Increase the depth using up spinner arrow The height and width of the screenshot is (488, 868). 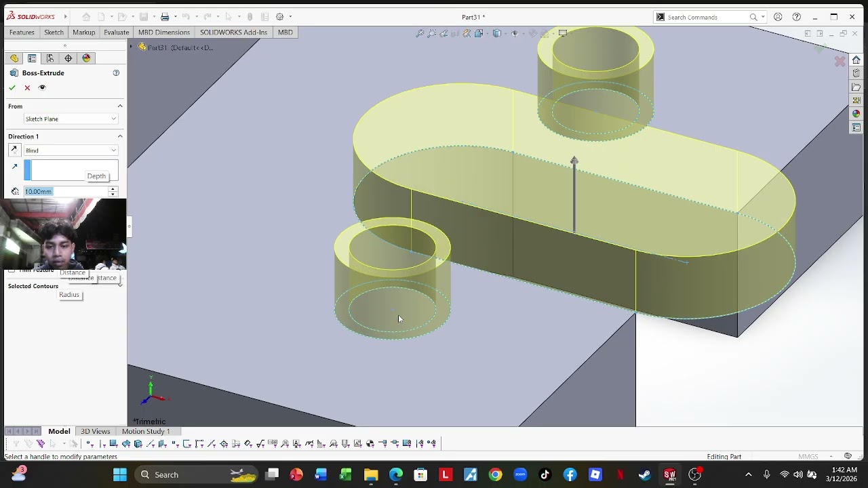point(113,188)
